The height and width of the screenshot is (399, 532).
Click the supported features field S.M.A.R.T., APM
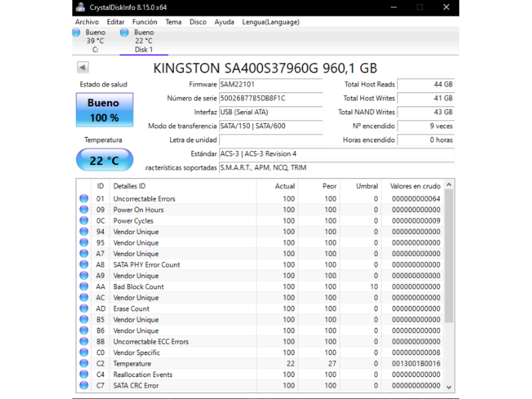click(x=337, y=168)
